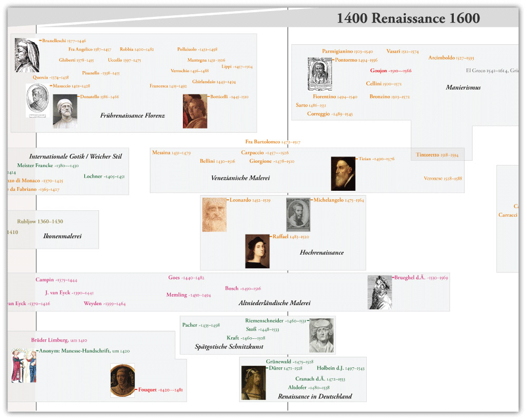Click the Brunelleschi portrait thumbnail
527x420 pixels.
26,55
